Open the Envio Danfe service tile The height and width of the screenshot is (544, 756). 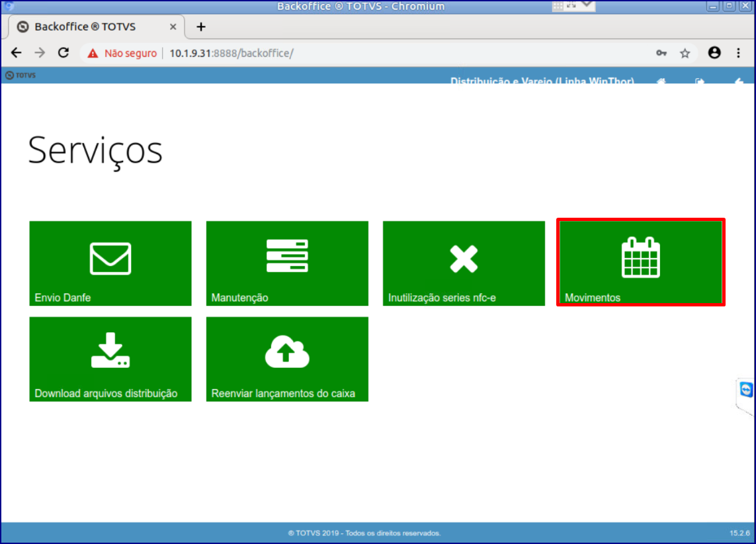pyautogui.click(x=110, y=263)
